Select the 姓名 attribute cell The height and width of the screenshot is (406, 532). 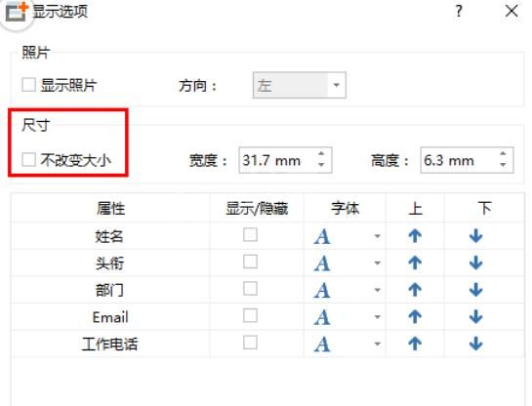111,236
